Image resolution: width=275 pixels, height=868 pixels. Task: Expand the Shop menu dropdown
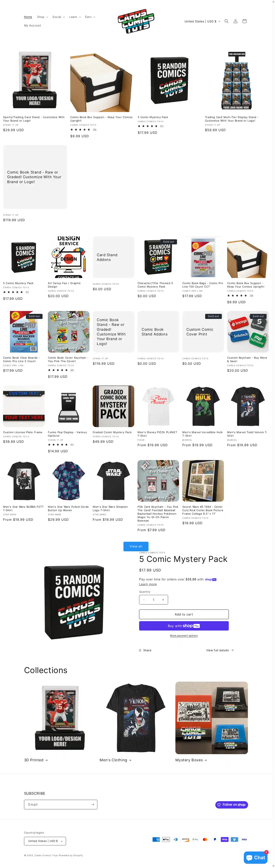[x=42, y=17]
